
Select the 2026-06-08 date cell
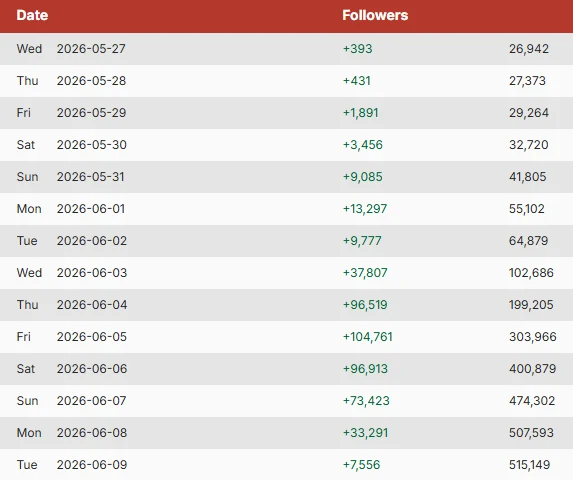tap(92, 433)
